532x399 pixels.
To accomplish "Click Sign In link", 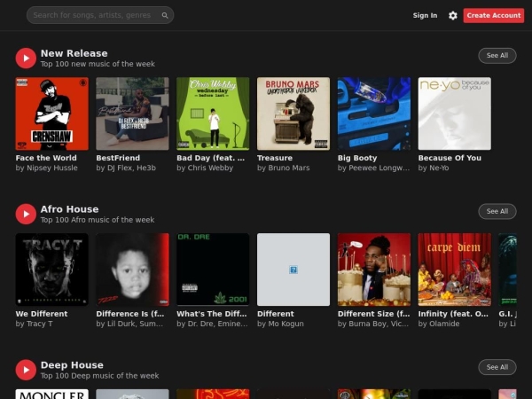I will 425,16.
